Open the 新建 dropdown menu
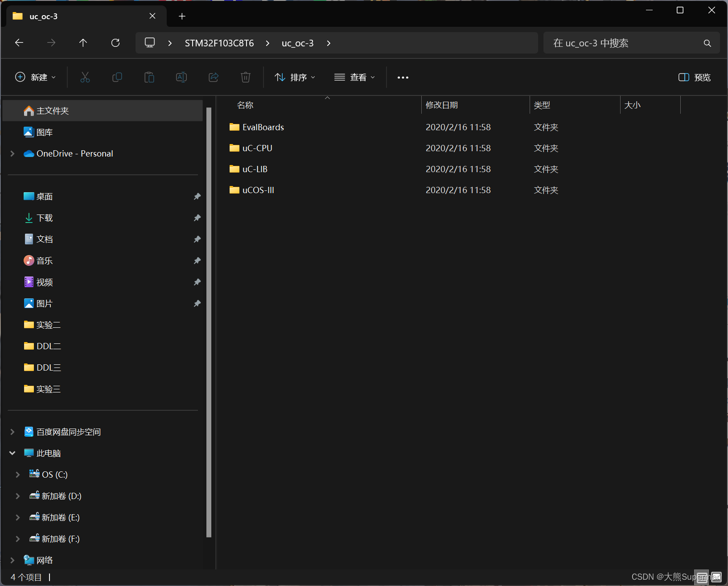 (x=36, y=77)
